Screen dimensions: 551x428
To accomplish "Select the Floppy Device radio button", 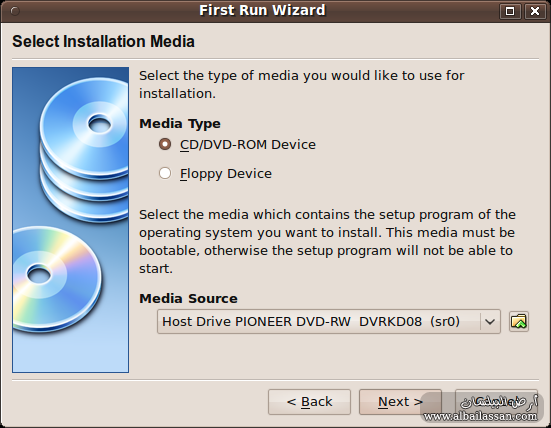I will pos(165,173).
